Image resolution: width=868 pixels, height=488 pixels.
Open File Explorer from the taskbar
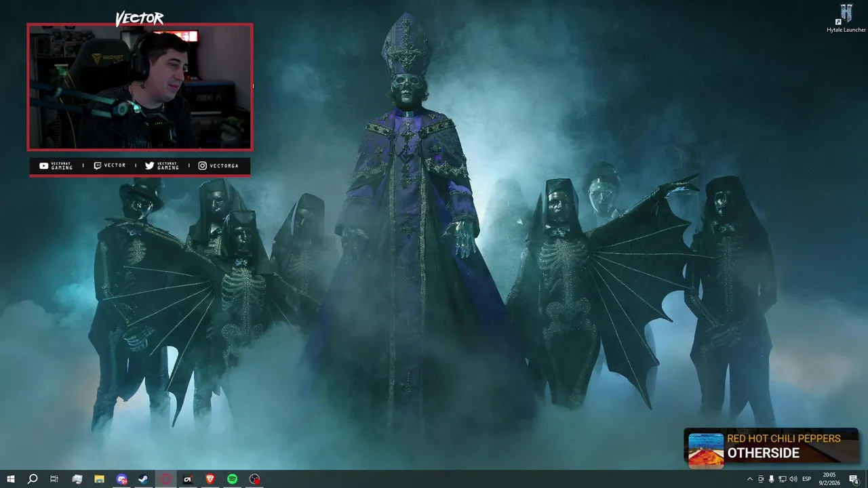point(99,479)
